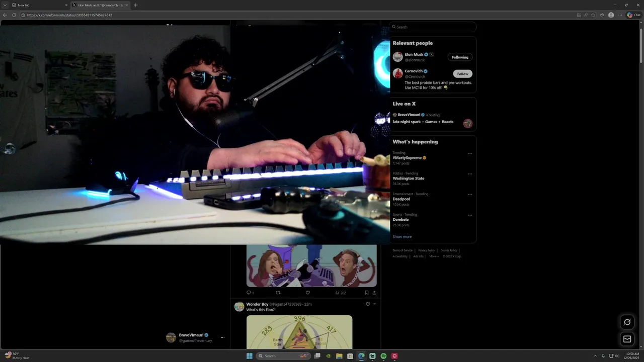Viewport: 644px width, 362px height.
Task: Open more options for #MartySupreme trend
Action: (470, 153)
